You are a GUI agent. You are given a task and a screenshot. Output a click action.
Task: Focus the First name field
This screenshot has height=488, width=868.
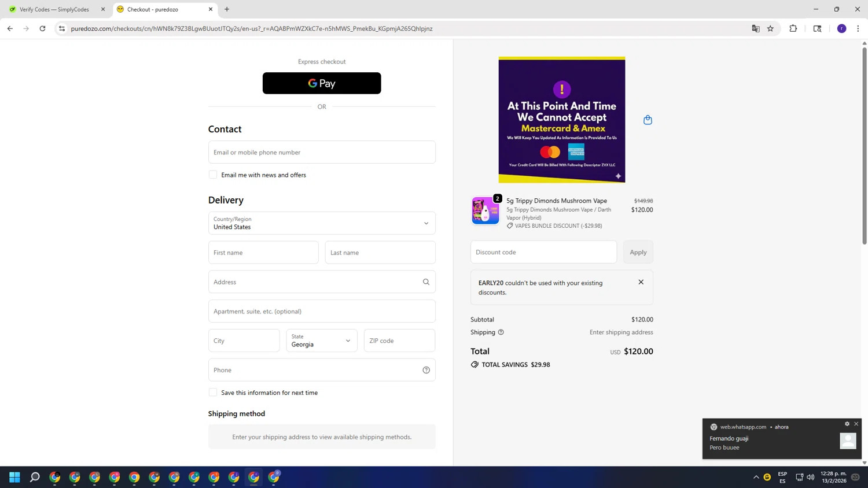[263, 253]
